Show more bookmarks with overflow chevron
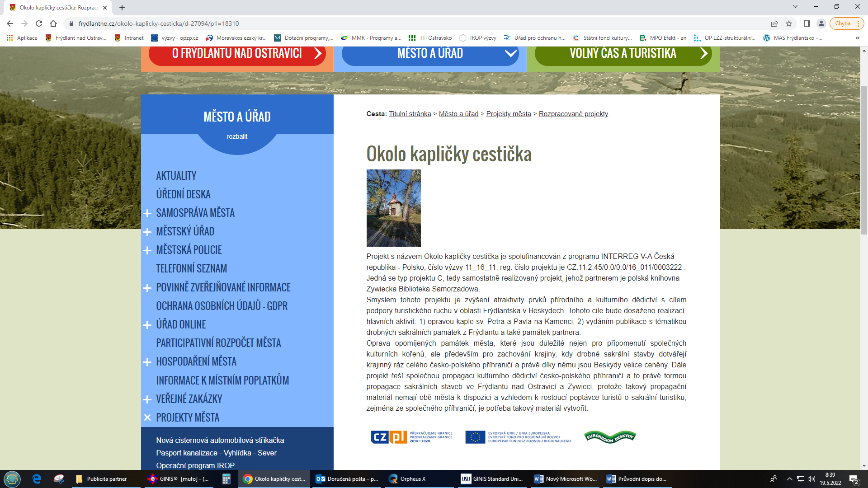 [857, 38]
